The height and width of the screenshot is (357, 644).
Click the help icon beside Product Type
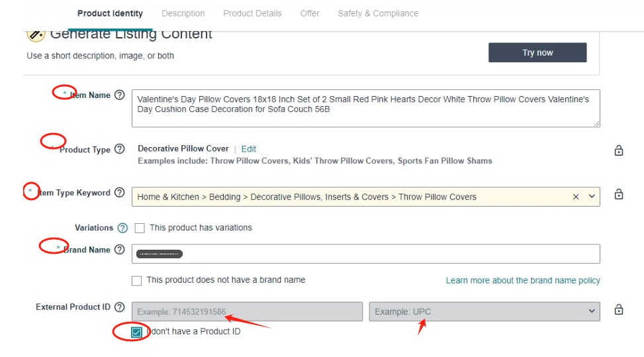[119, 149]
